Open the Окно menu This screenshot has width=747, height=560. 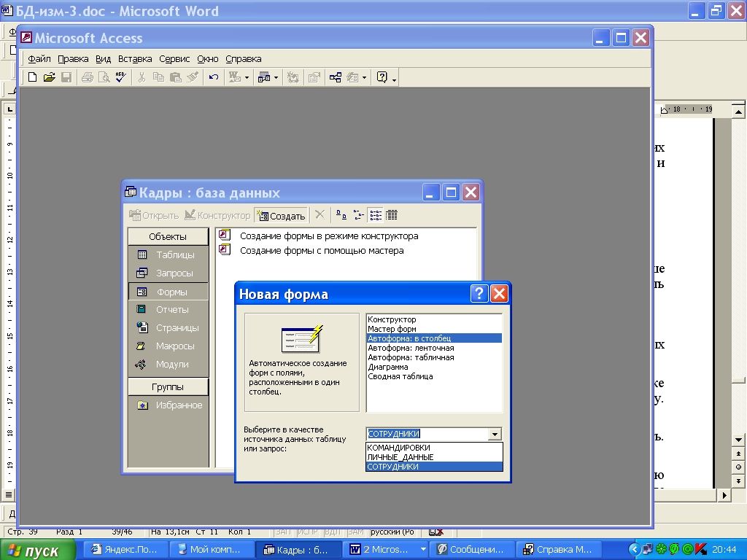[208, 58]
